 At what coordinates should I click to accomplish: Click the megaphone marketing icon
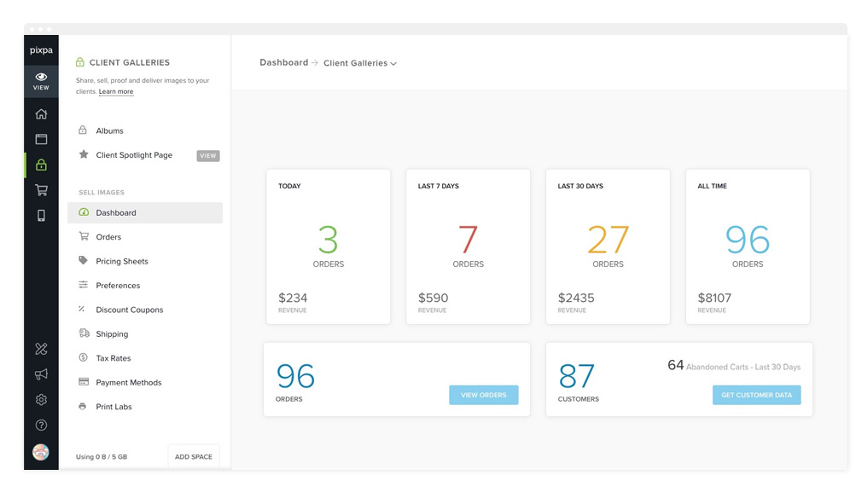coord(41,374)
